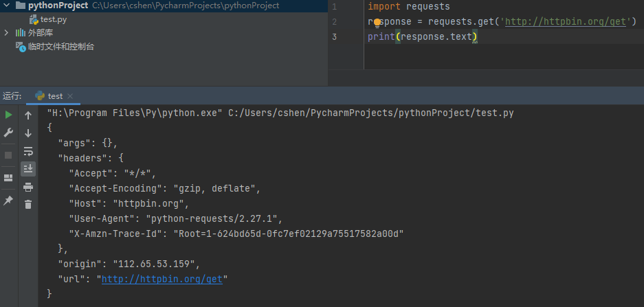Click the Stop process square icon
Viewport: 644px width, 307px height.
[8, 155]
